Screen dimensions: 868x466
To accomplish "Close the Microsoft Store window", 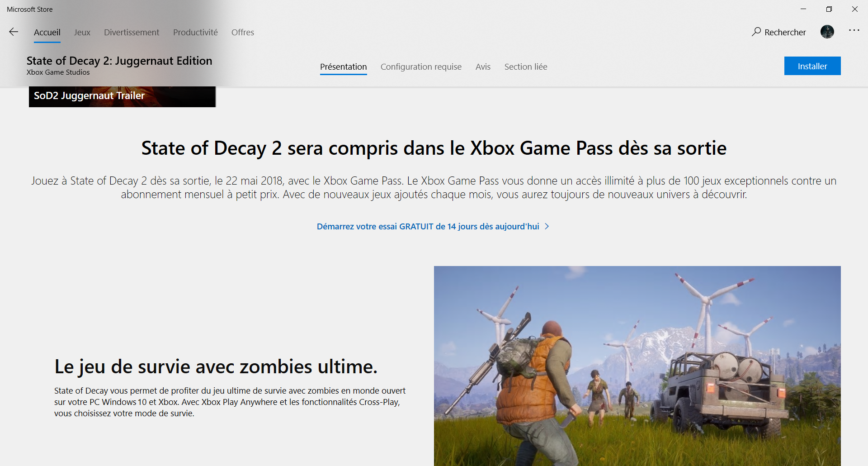I will pyautogui.click(x=855, y=9).
